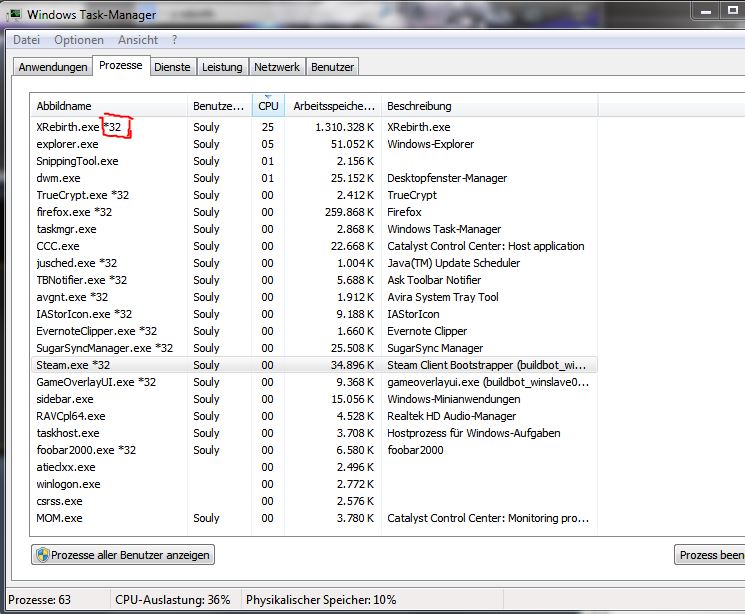Click Prozesse aller Benutzer anzeigen button
Image resolution: width=745 pixels, height=614 pixels.
point(123,555)
